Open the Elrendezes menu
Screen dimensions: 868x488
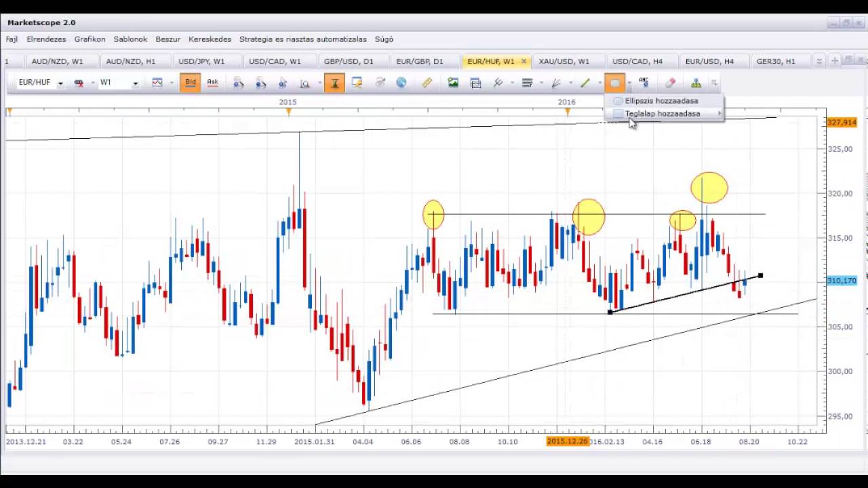46,39
